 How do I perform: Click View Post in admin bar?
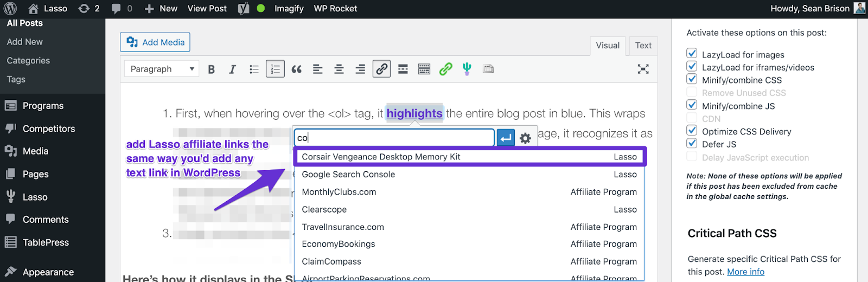pyautogui.click(x=207, y=9)
